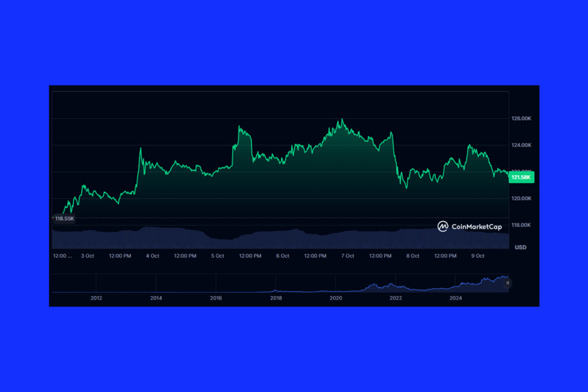This screenshot has width=588, height=392.
Task: Select the 5 Oct date label
Action: (x=218, y=256)
